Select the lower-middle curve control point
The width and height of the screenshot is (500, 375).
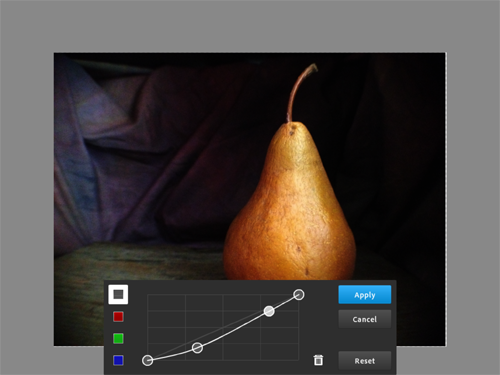click(x=197, y=348)
